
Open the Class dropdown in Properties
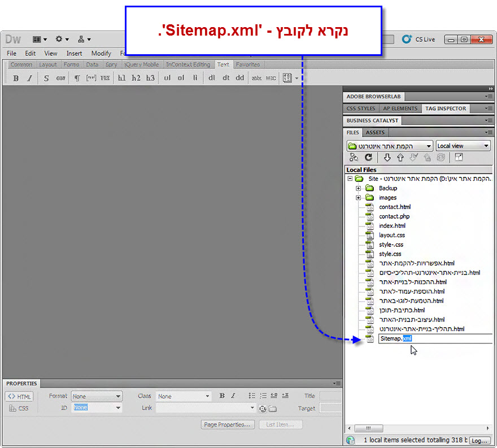pos(183,397)
